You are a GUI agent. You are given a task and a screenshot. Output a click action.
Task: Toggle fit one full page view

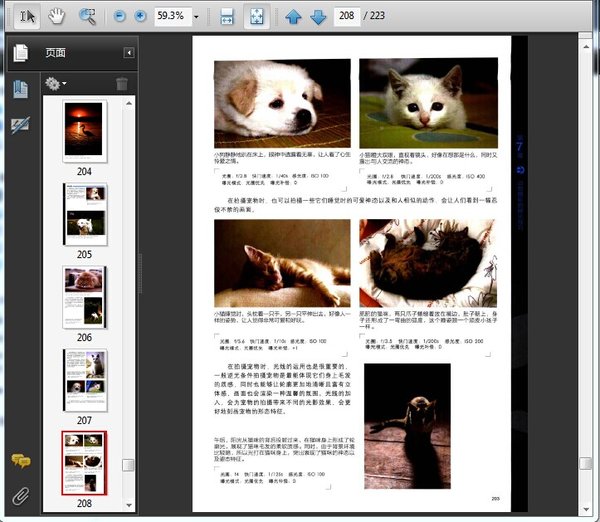255,16
